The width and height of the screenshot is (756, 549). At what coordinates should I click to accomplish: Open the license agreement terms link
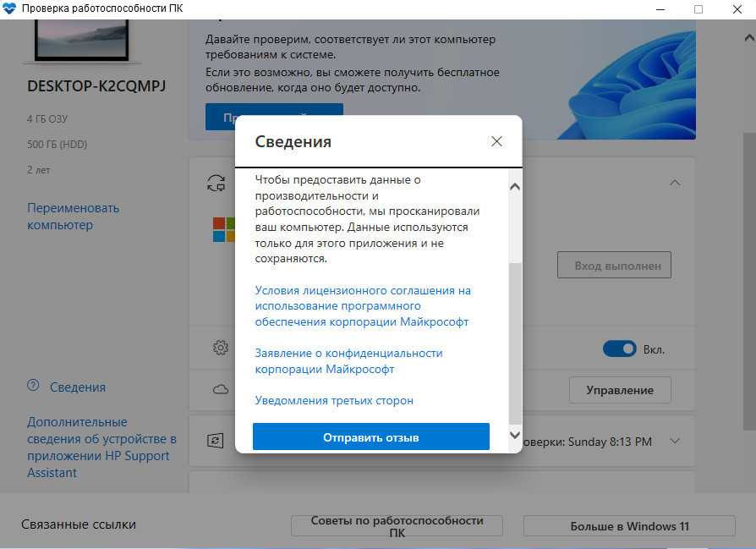click(363, 306)
